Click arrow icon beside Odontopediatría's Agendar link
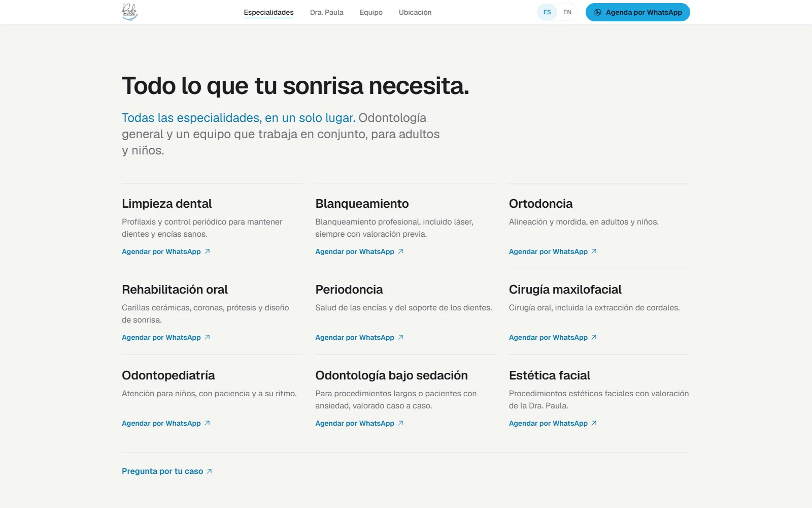 pos(207,423)
